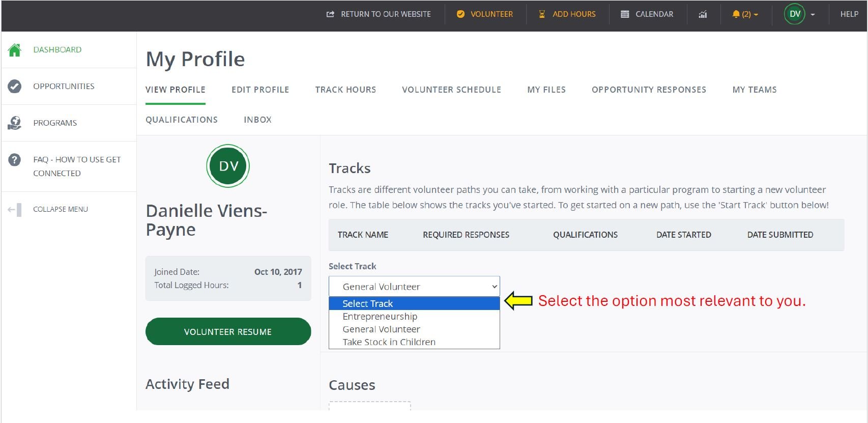Click the Date Started column header

[683, 235]
